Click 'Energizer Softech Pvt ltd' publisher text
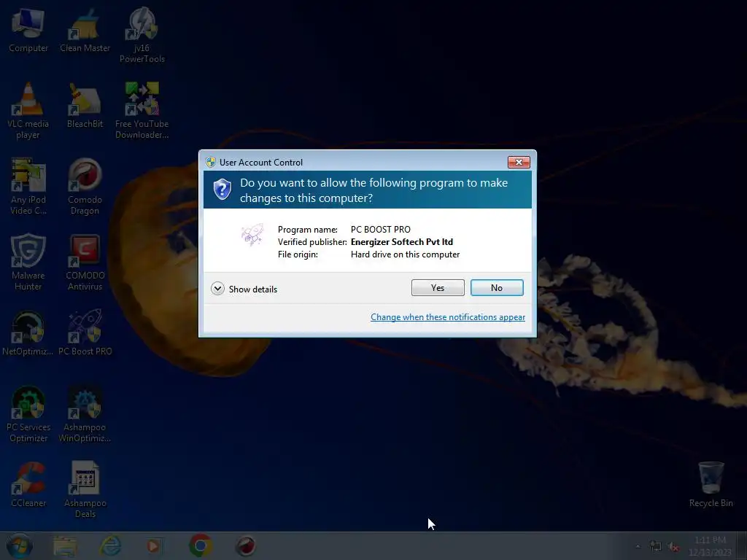 (402, 242)
